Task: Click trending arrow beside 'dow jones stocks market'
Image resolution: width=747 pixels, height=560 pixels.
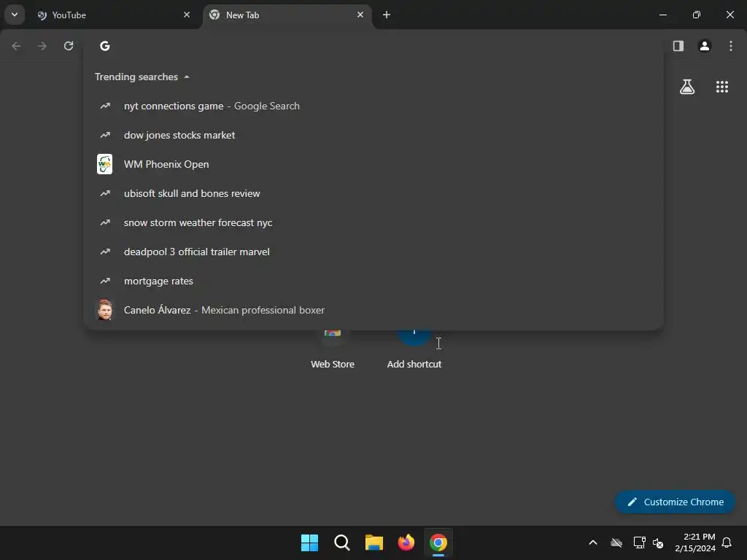Action: [105, 135]
